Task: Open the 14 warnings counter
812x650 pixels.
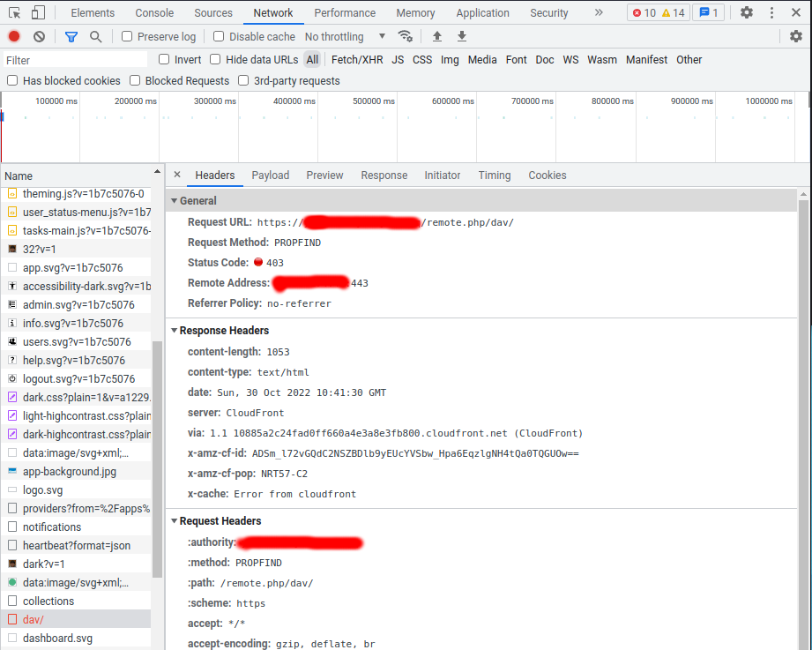Action: (x=674, y=13)
